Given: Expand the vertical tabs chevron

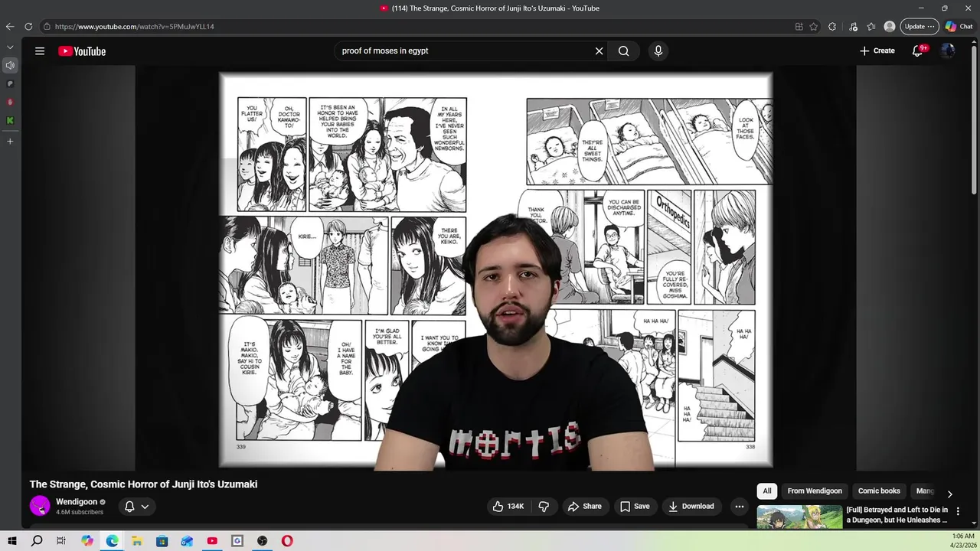Looking at the screenshot, I should (10, 47).
